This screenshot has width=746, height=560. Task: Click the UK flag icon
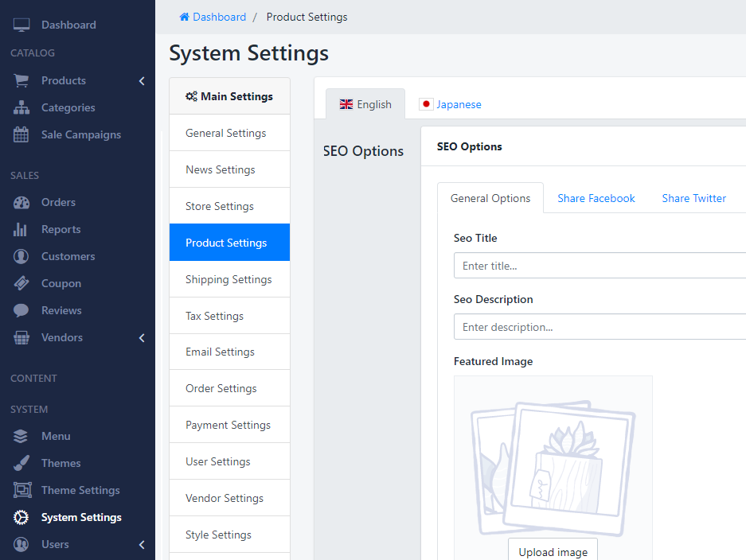coord(346,104)
